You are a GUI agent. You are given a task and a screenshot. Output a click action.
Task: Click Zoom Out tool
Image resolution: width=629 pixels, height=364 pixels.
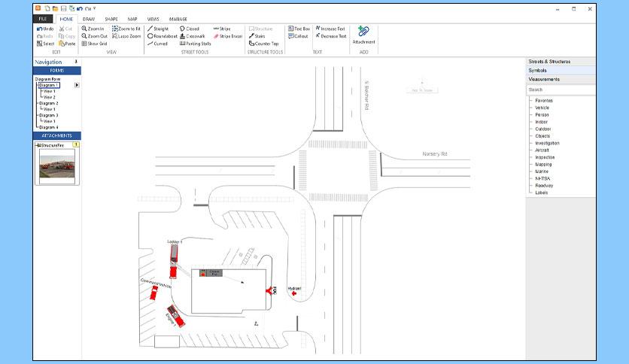coord(94,36)
